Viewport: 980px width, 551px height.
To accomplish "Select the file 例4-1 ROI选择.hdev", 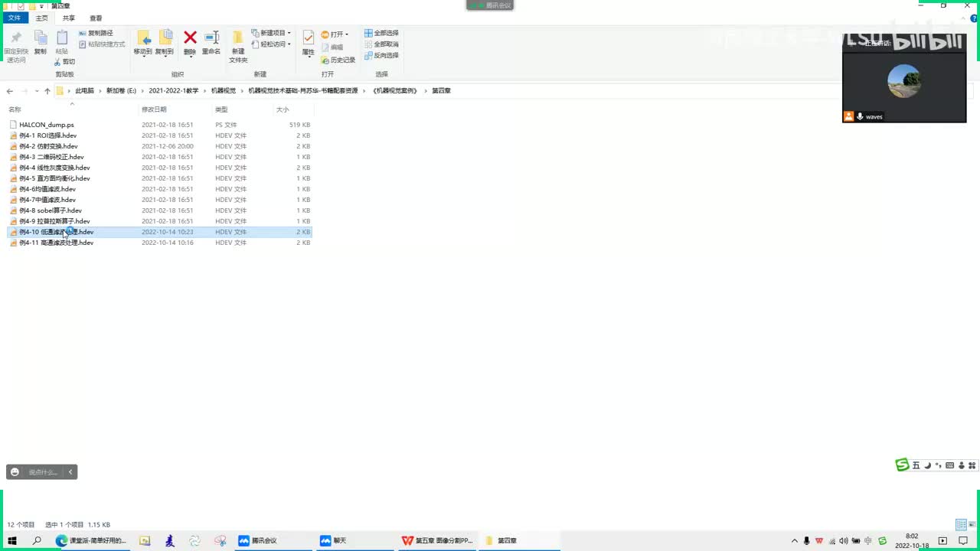I will tap(48, 135).
